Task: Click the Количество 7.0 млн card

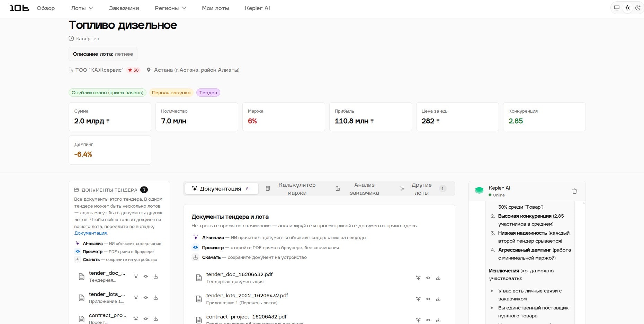Action: [x=197, y=117]
